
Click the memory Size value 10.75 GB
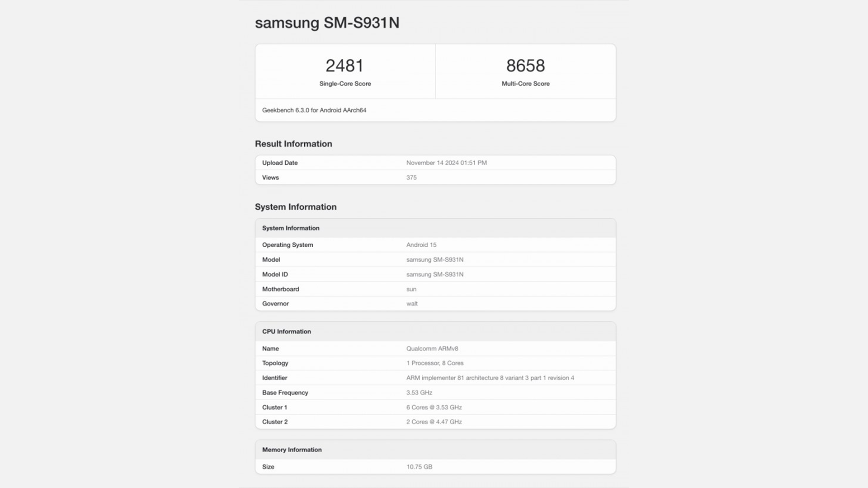point(419,467)
